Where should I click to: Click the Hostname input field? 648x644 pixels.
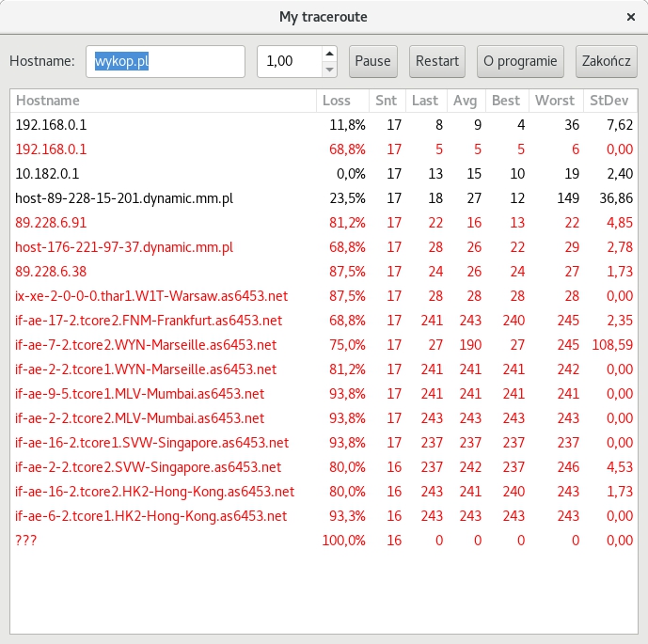click(x=166, y=61)
